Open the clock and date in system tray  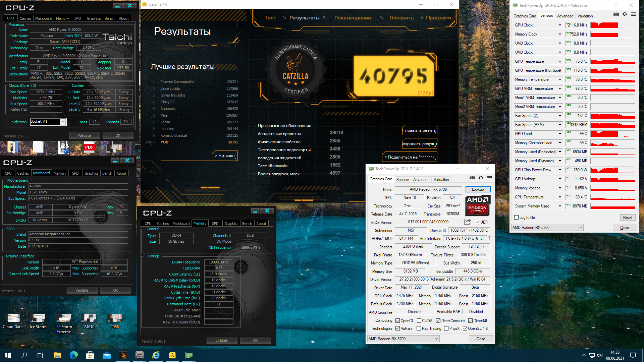tap(615, 355)
